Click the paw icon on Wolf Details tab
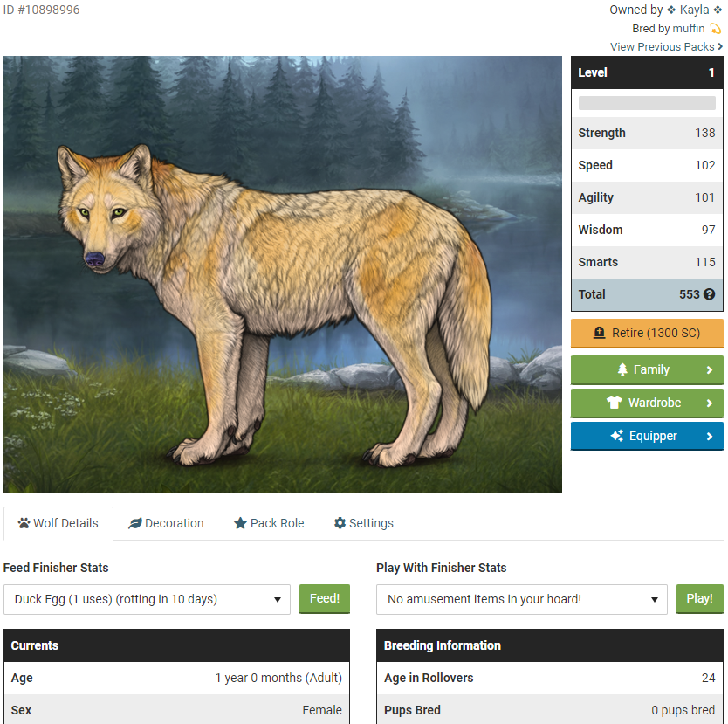The height and width of the screenshot is (724, 728). tap(24, 523)
